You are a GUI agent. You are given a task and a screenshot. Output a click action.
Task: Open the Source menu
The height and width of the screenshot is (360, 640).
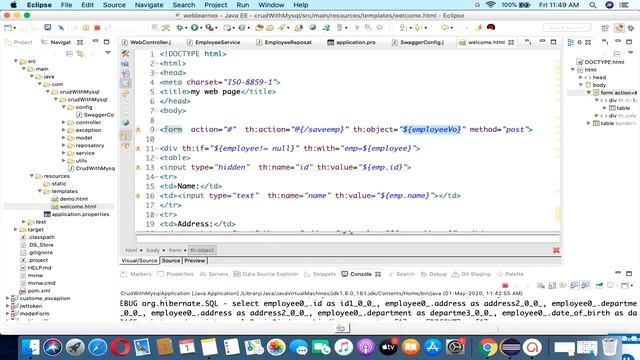pos(114,5)
